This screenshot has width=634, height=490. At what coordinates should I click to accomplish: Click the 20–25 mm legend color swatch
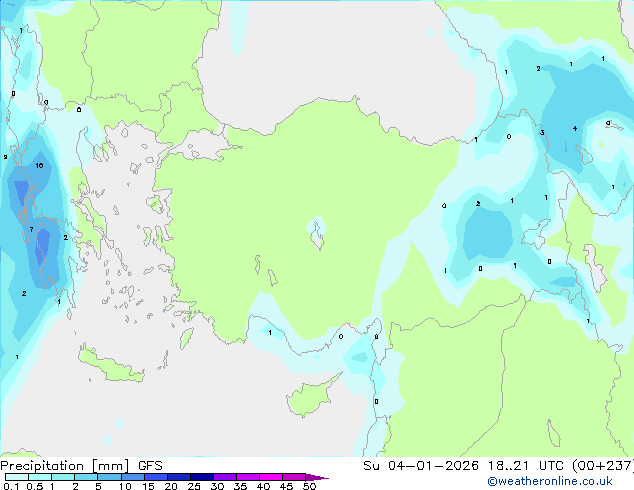pos(178,477)
